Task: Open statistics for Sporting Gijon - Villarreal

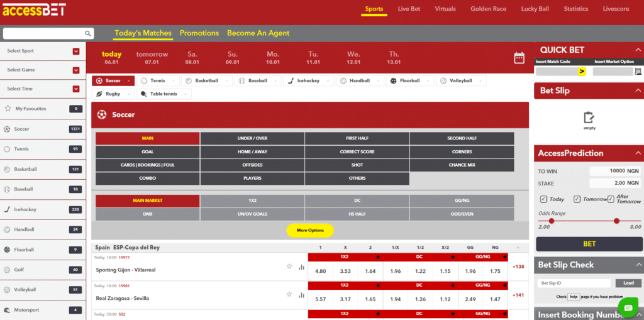Action: click(x=301, y=267)
